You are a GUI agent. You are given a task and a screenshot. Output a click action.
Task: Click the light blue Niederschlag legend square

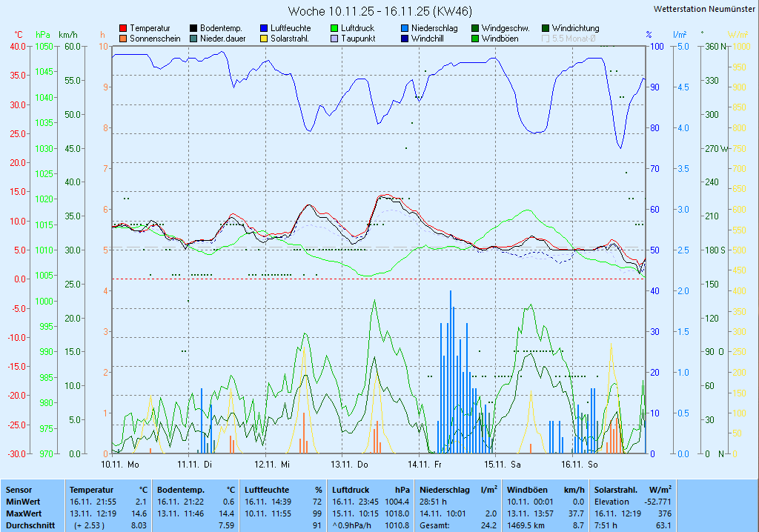[405, 28]
